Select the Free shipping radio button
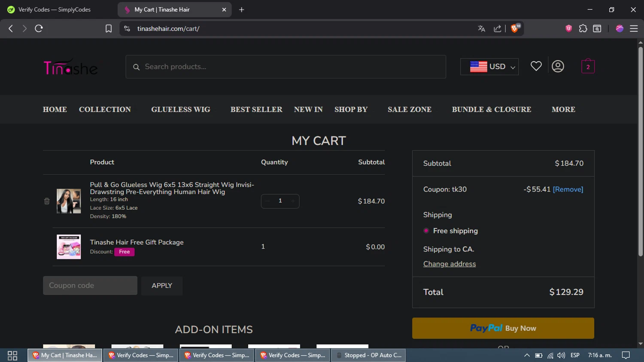Screen dimensions: 644x362 (426, 231)
